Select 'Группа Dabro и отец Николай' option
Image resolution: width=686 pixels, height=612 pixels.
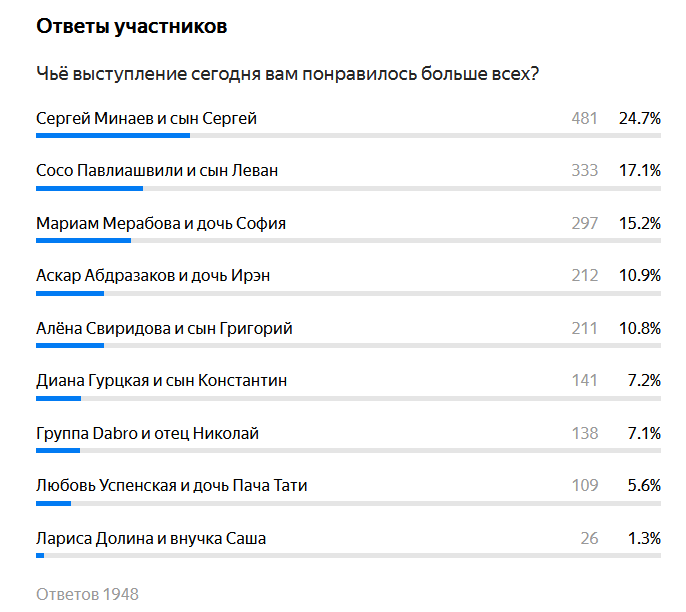(x=147, y=433)
